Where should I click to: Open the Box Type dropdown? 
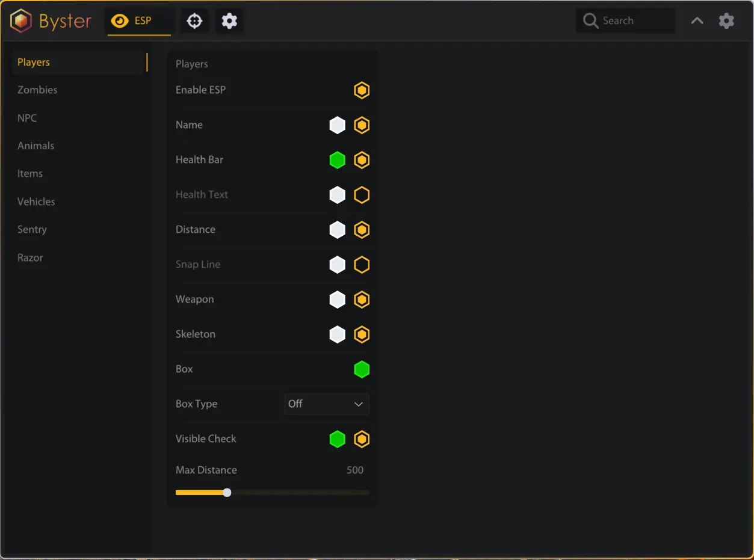327,404
